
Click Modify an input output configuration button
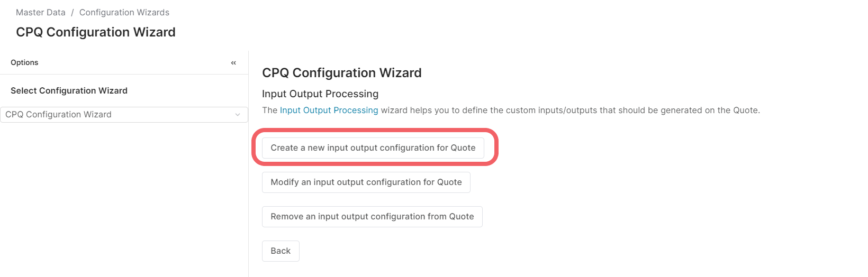coord(366,182)
